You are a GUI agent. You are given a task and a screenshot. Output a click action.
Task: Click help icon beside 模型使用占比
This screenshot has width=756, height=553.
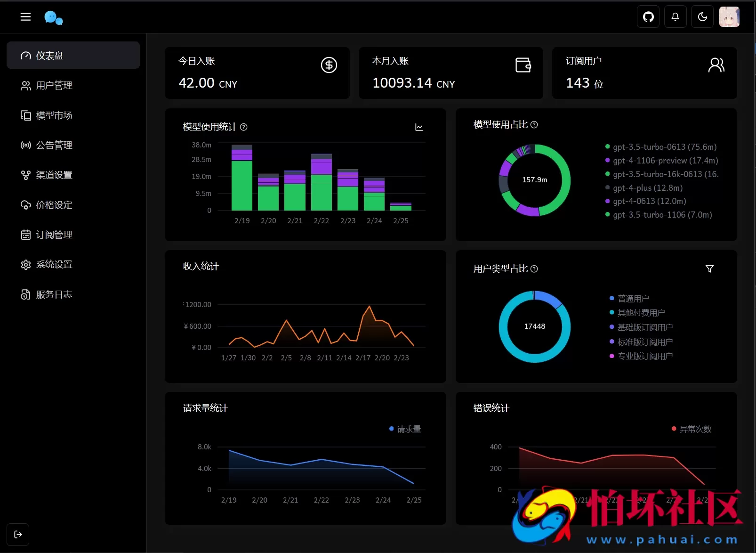pos(534,125)
